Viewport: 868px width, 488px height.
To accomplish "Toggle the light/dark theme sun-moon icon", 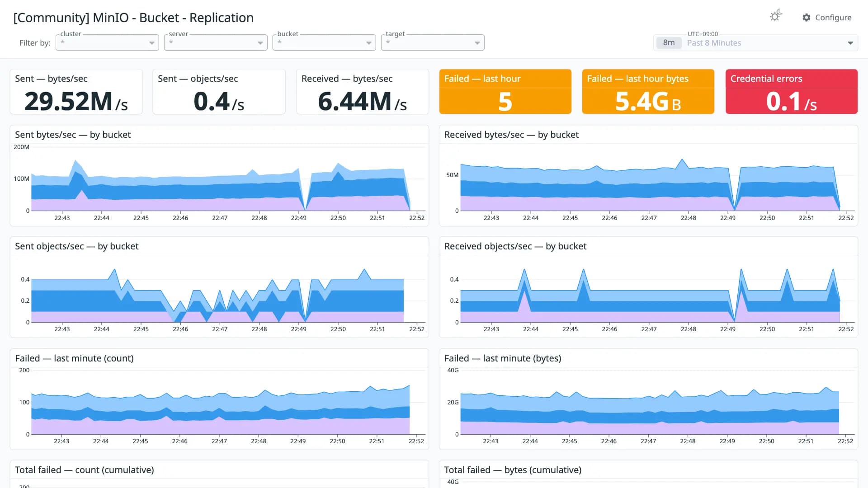I will (776, 16).
